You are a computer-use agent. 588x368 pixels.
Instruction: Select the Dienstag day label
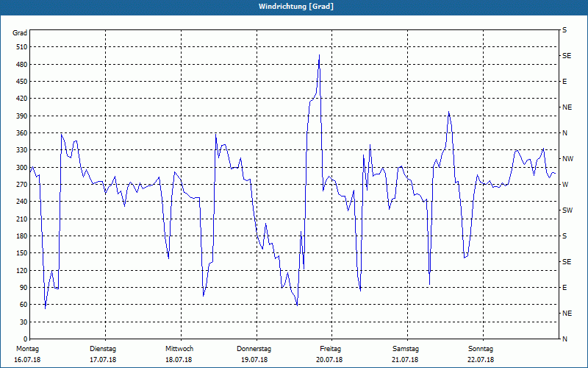(x=103, y=349)
